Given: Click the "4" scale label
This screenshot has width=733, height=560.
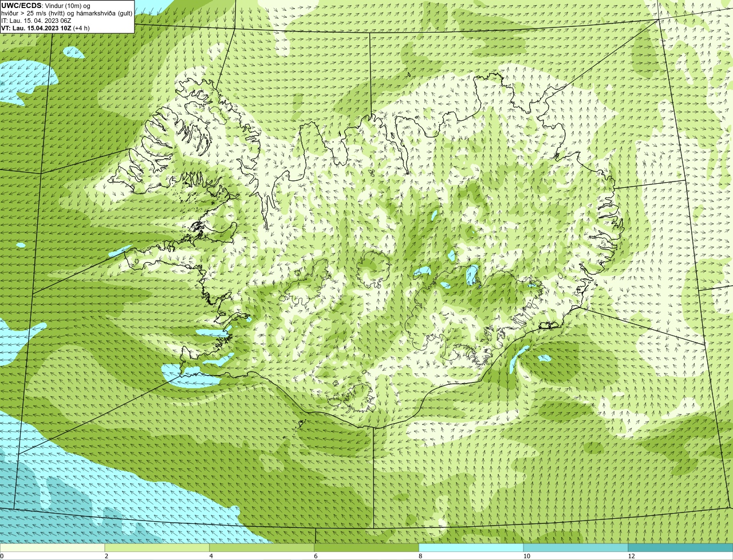Looking at the screenshot, I should (x=211, y=556).
